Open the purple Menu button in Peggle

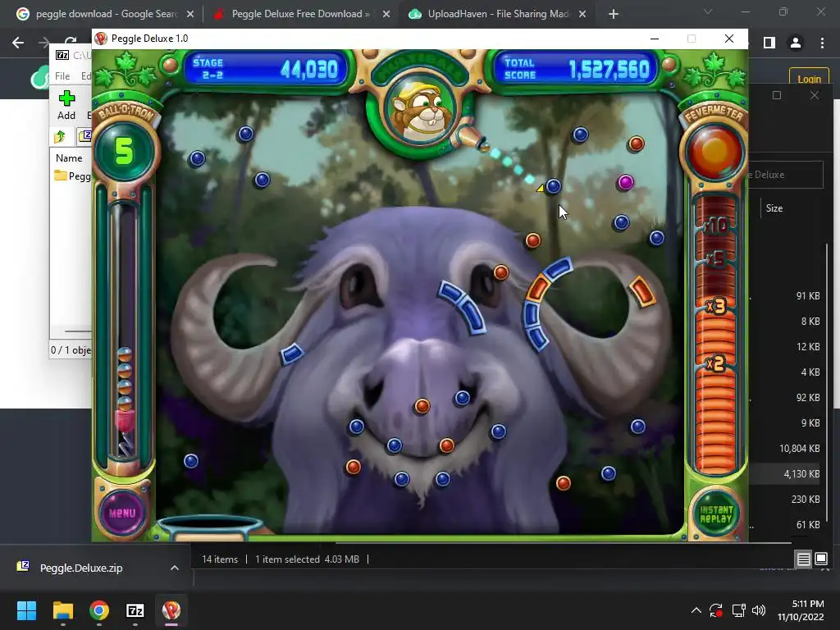(x=122, y=513)
